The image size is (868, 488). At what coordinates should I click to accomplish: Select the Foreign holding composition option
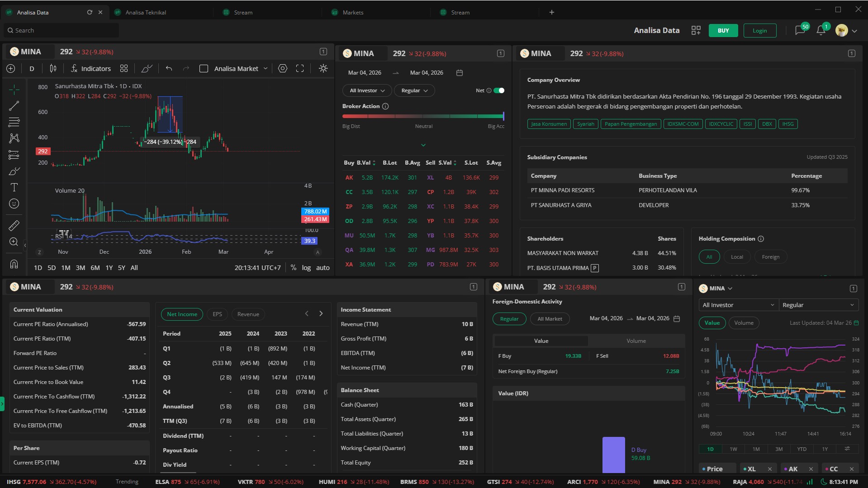(770, 257)
